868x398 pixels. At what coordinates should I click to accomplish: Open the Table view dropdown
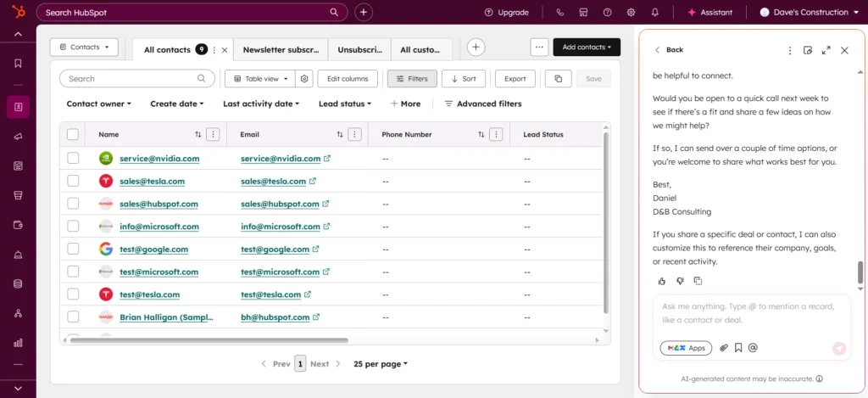260,79
